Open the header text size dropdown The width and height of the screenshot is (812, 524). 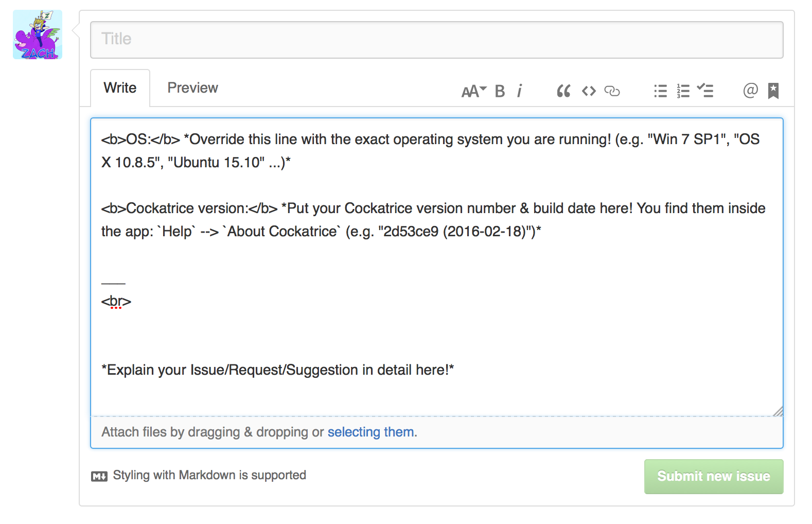473,91
